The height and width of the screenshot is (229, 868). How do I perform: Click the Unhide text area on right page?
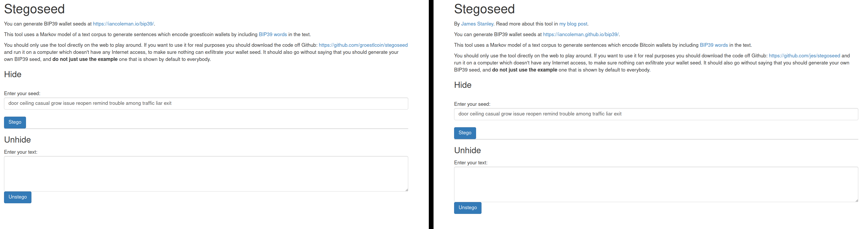click(656, 184)
